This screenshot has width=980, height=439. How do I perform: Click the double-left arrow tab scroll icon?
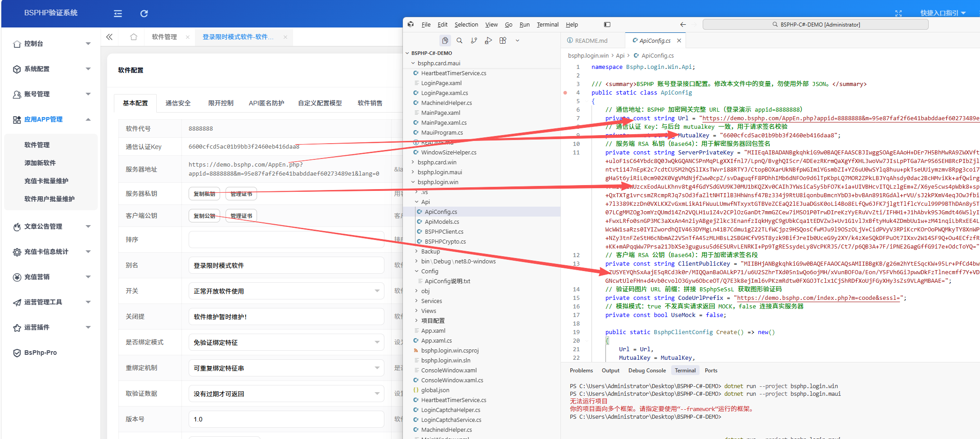[109, 37]
